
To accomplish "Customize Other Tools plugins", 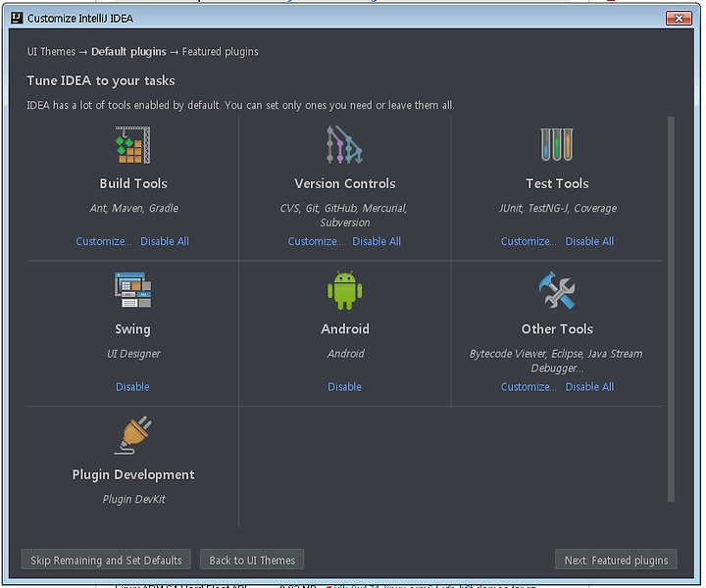I will (x=529, y=387).
